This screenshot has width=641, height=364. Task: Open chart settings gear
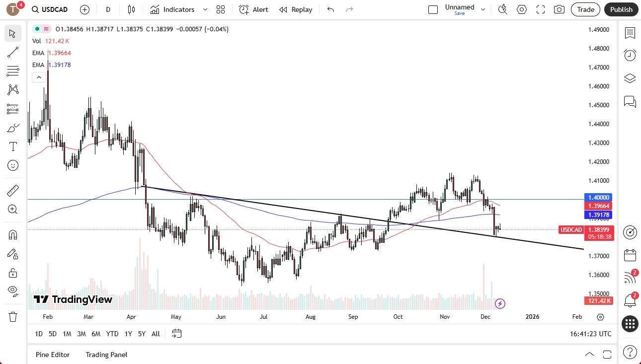pos(521,9)
